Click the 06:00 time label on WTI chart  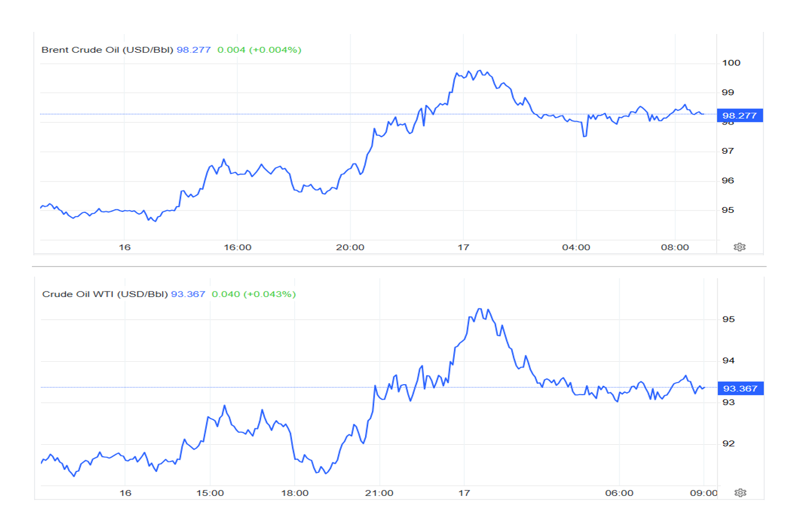(619, 493)
